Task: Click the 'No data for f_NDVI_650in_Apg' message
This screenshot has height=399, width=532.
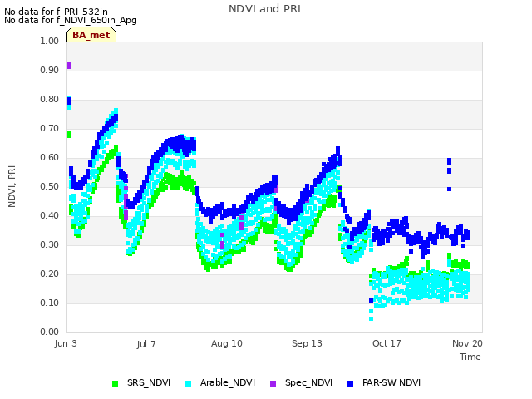Action: pyautogui.click(x=71, y=20)
